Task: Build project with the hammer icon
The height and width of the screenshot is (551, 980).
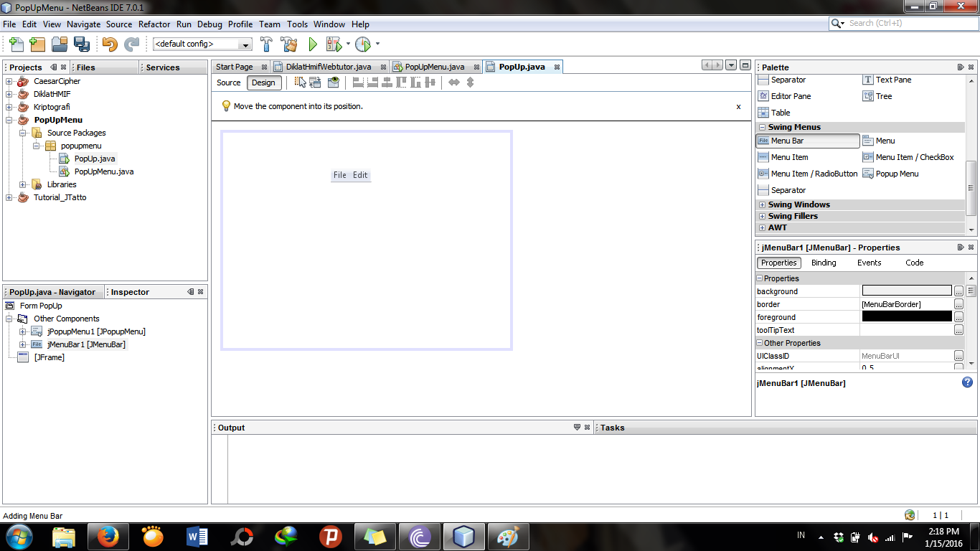Action: [266, 44]
